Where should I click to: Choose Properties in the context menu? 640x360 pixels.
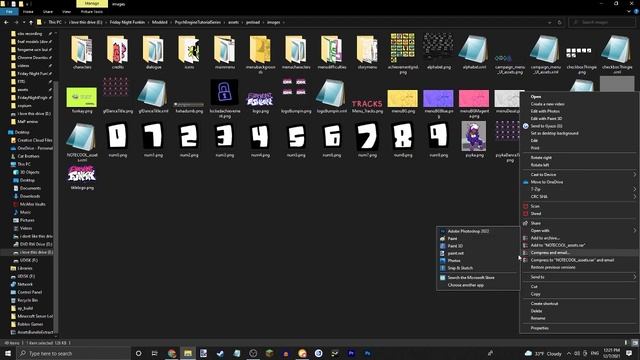point(540,328)
